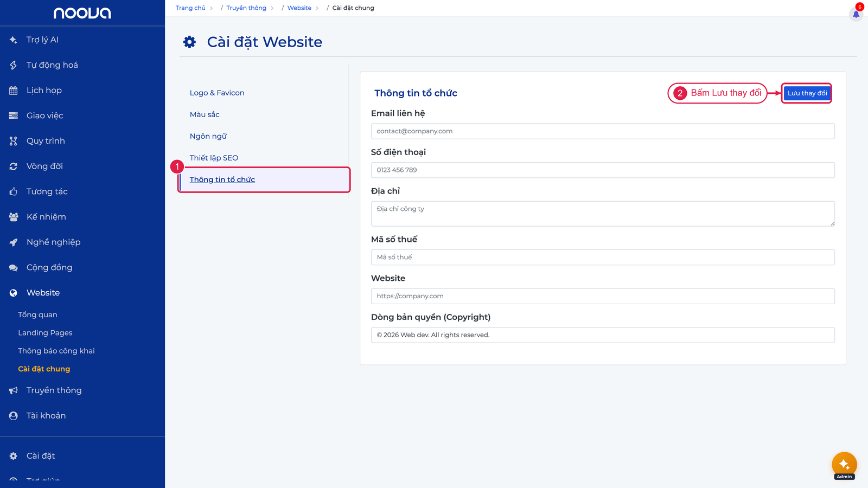Focus the Số điện thoại field
Image resolution: width=868 pixels, height=488 pixels.
point(603,170)
